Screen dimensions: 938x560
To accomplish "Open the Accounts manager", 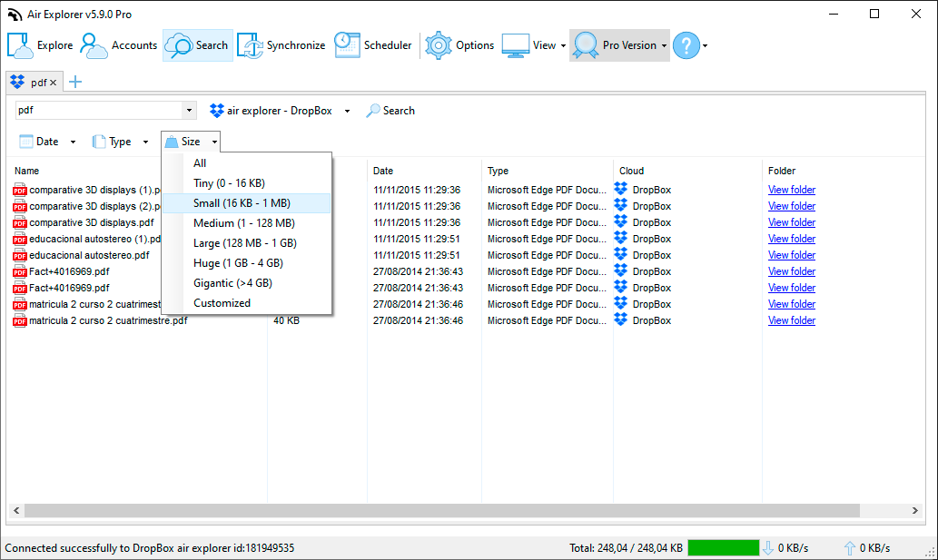I will pos(118,45).
